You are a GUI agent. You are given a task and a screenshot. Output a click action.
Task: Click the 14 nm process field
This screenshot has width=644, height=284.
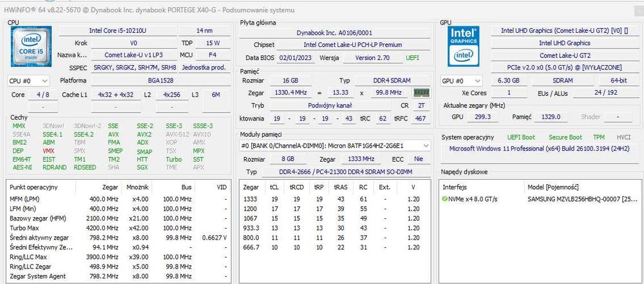click(x=205, y=30)
